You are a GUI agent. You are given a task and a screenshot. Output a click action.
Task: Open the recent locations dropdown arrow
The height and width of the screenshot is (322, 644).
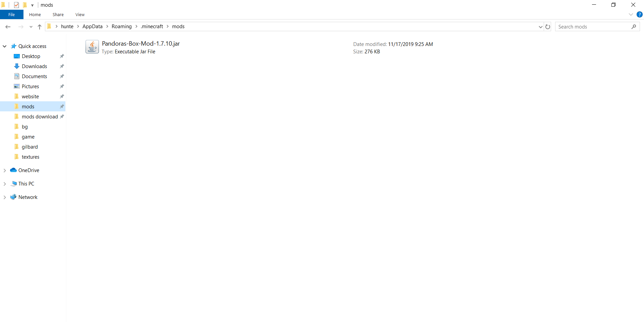click(31, 27)
